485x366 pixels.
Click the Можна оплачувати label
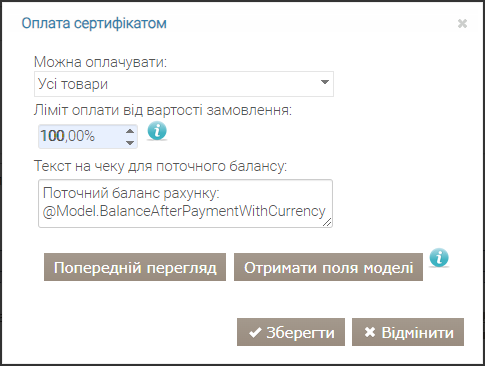[100, 62]
